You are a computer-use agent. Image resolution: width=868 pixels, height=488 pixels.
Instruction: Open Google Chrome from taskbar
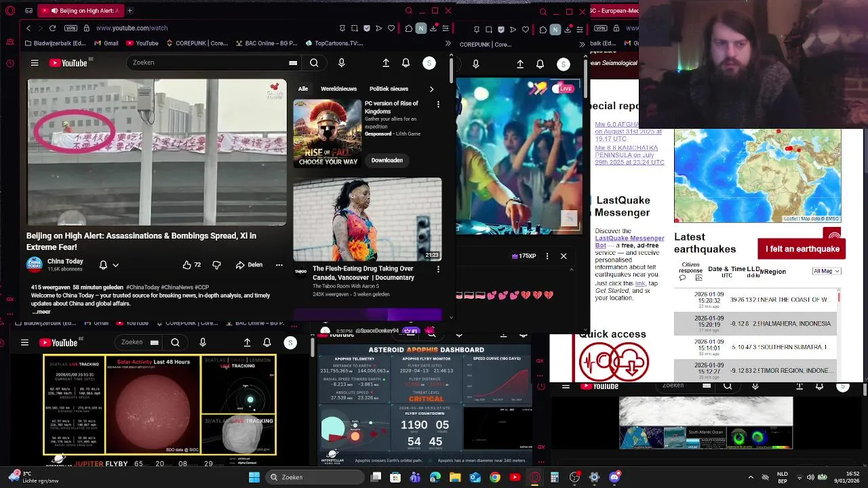pyautogui.click(x=495, y=477)
